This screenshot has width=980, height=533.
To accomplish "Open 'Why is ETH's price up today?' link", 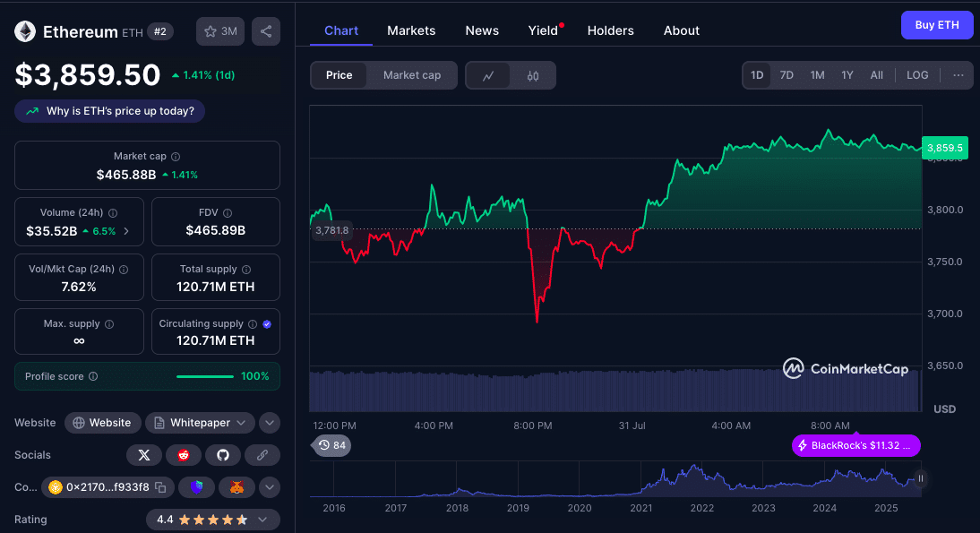I will click(x=109, y=110).
